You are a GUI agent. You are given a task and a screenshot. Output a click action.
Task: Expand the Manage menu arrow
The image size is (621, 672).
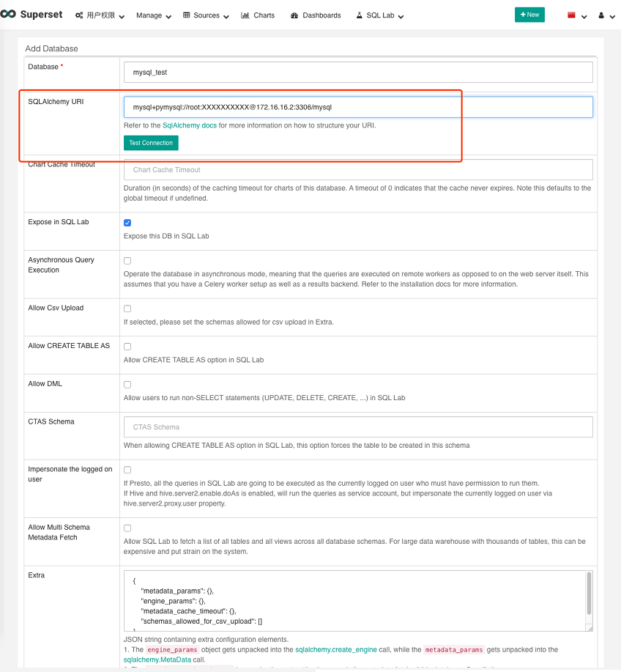168,17
